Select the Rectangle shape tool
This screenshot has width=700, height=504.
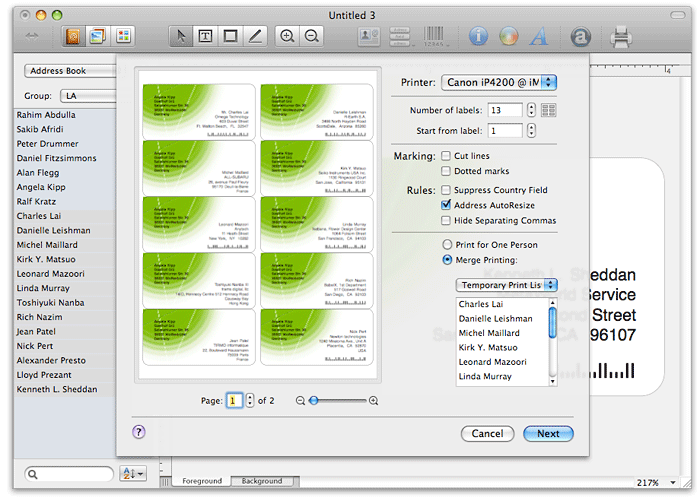(x=230, y=36)
